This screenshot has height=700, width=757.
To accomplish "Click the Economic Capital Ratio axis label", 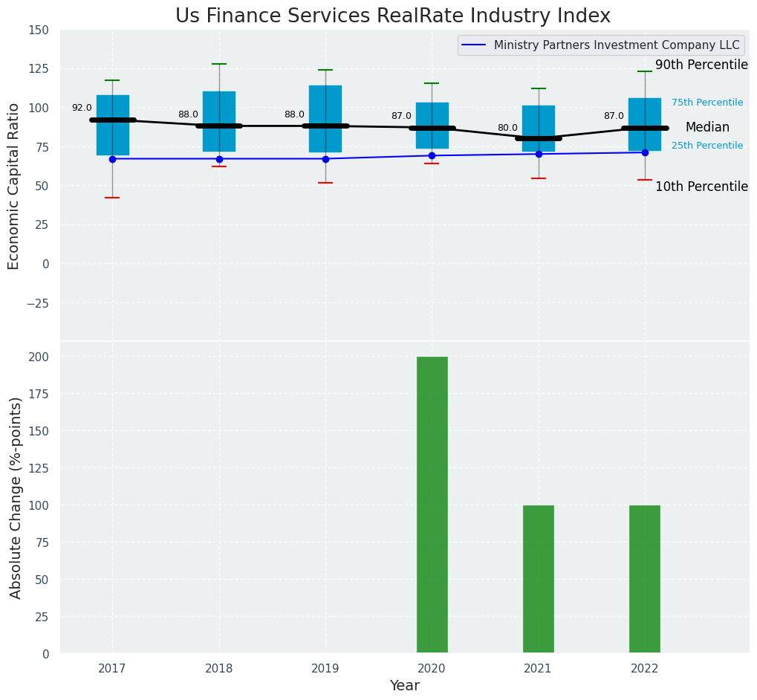I will click(x=14, y=186).
